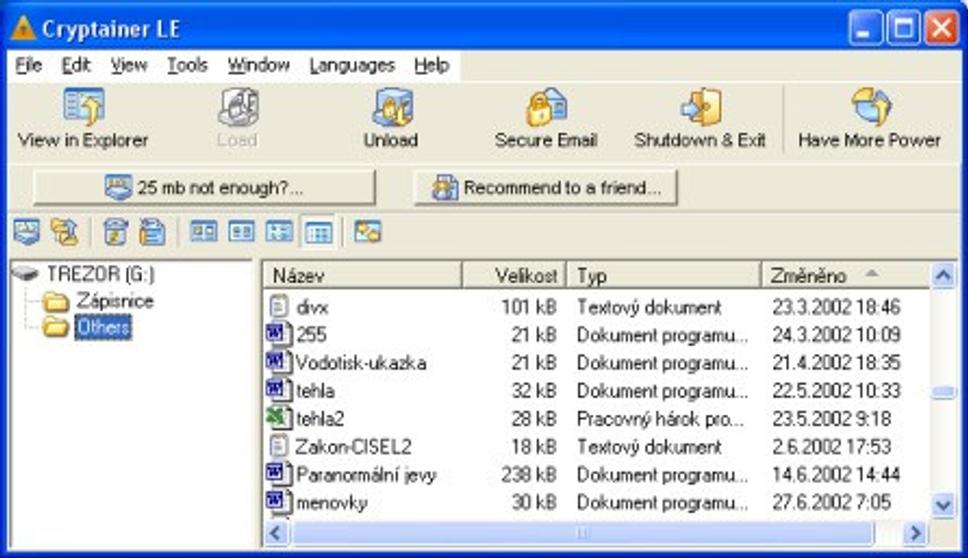Click the Have More Power icon
968x558 pixels.
point(870,107)
